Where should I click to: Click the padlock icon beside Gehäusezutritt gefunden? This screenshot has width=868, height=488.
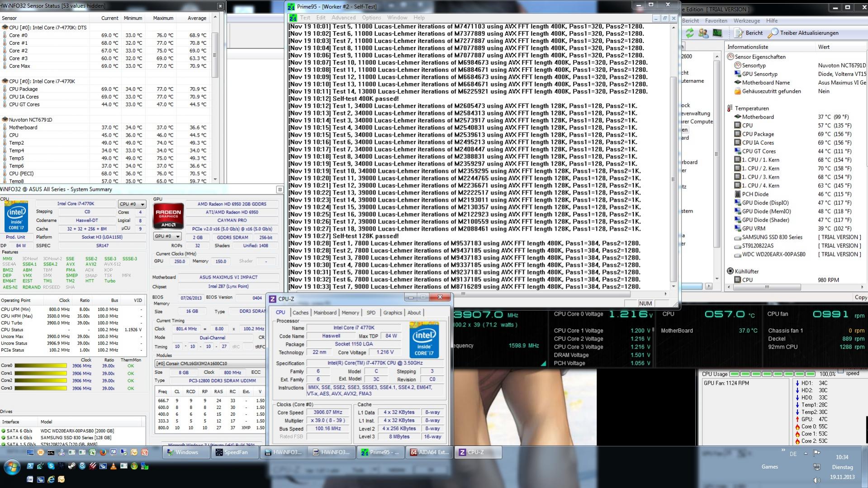(x=738, y=91)
